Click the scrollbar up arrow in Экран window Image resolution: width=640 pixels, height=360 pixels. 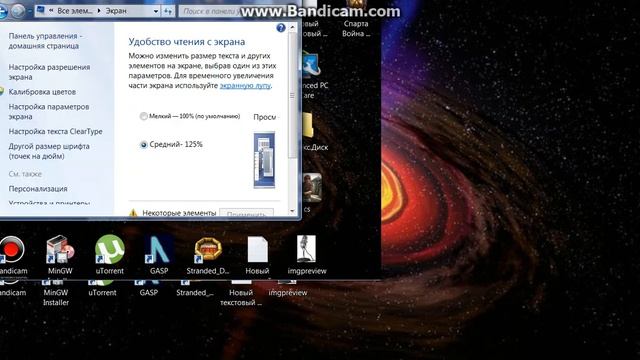tap(292, 28)
